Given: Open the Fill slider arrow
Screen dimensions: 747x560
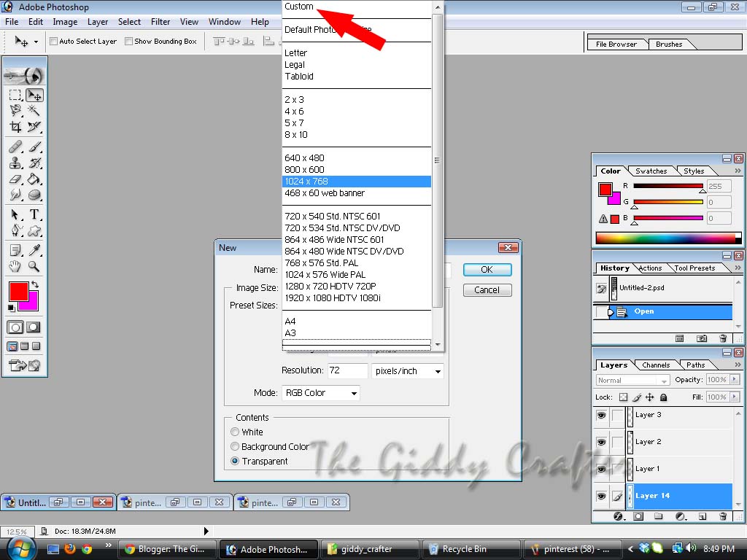Looking at the screenshot, I should coord(734,397).
